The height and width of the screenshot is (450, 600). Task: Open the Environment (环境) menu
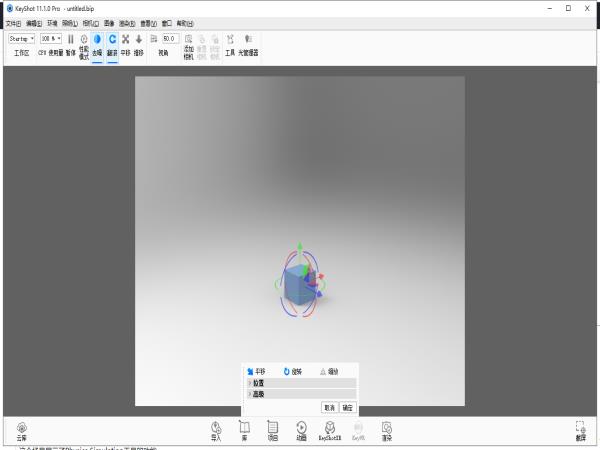click(52, 23)
